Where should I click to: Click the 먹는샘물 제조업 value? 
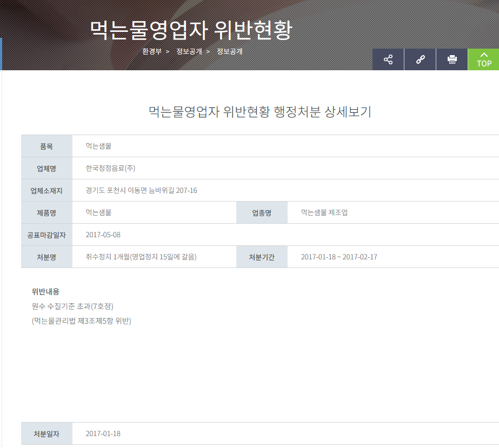[324, 212]
